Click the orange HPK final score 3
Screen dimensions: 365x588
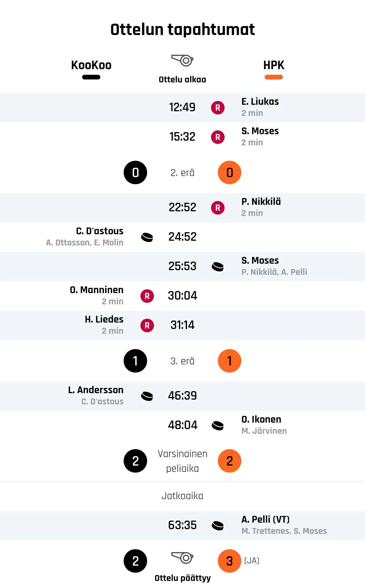[230, 561]
